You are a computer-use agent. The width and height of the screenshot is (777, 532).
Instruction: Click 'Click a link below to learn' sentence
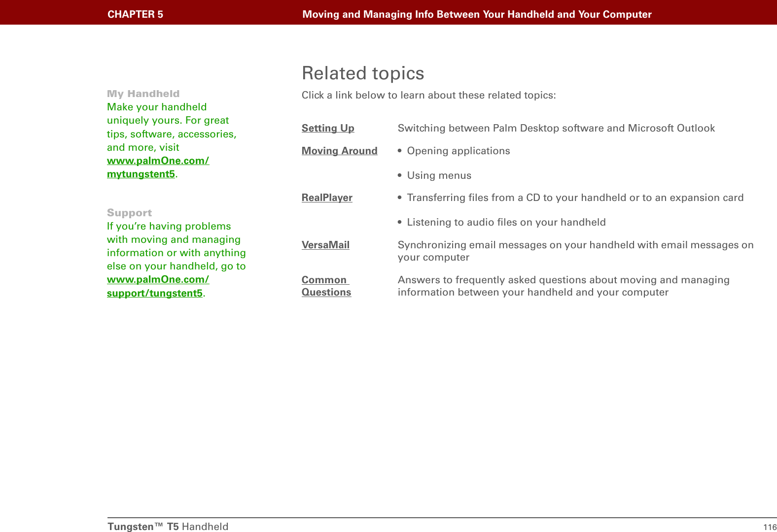point(429,95)
